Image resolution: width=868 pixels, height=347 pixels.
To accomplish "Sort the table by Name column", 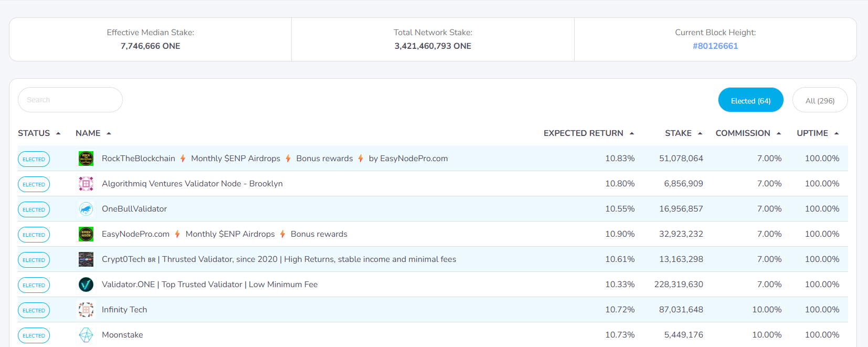I will (x=93, y=133).
